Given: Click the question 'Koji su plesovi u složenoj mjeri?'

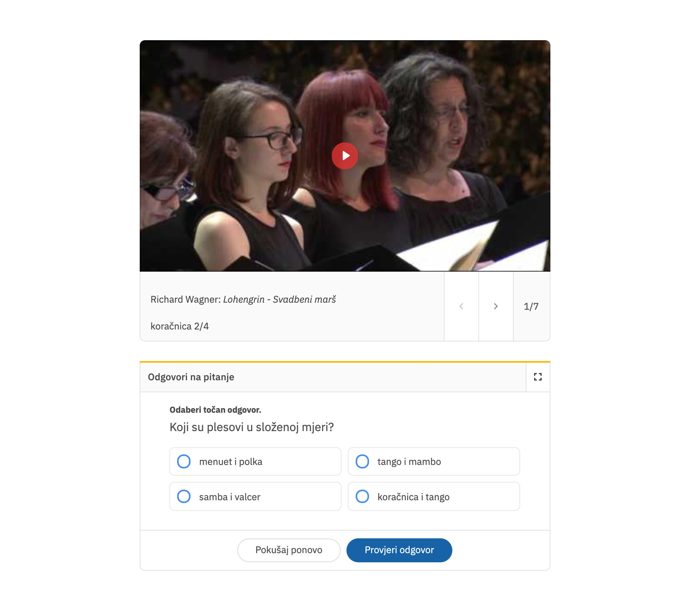Looking at the screenshot, I should tap(252, 427).
